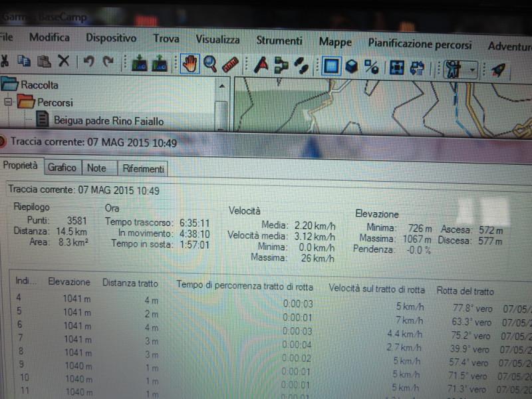This screenshot has height=399, width=532.
Task: Select the Pan hand tool
Action: coord(190,65)
